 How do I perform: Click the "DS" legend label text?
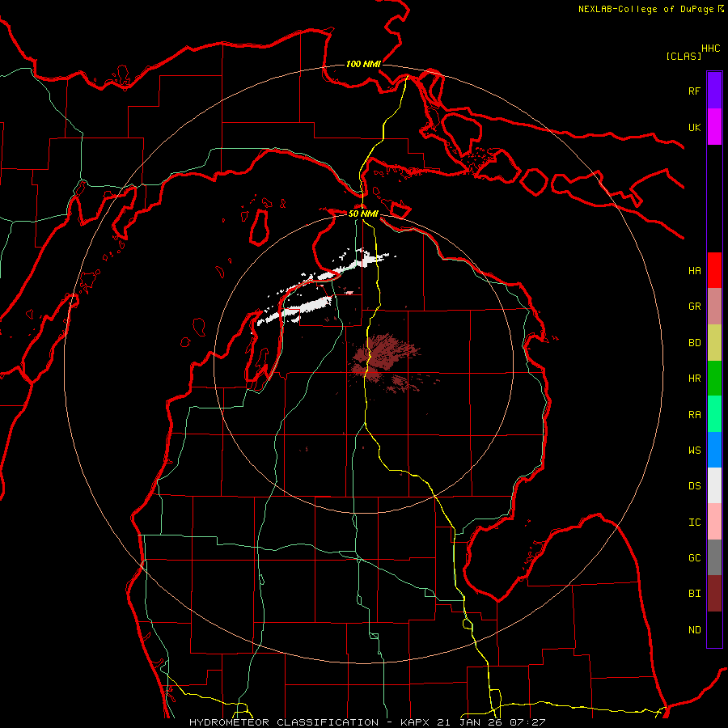pos(695,486)
